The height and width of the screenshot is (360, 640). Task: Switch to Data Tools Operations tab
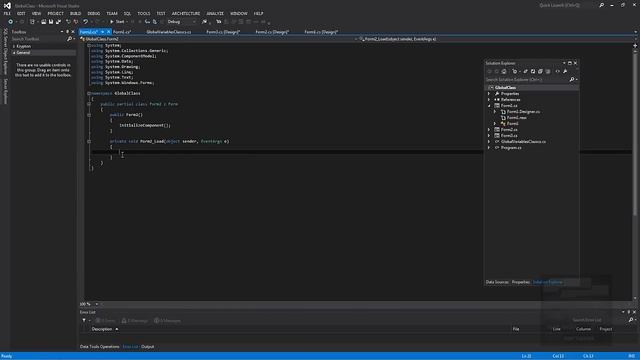100,347
